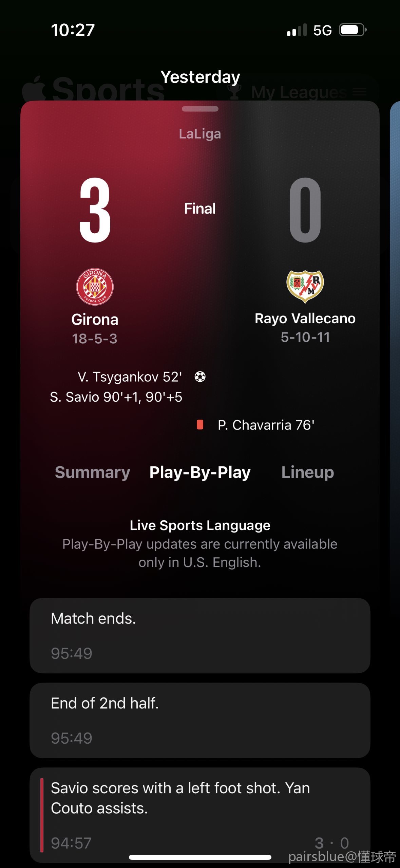
Task: Tap the cellular signal bars icon
Action: 297,30
